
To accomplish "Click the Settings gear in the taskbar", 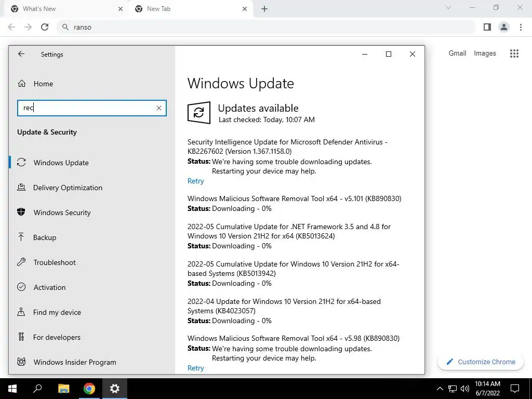I will pos(115,389).
